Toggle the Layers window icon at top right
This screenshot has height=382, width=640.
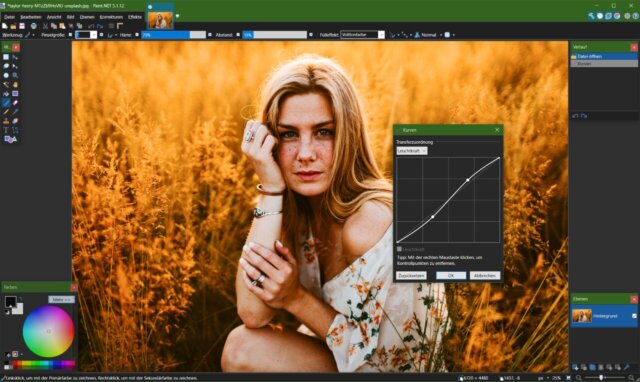tap(608, 16)
